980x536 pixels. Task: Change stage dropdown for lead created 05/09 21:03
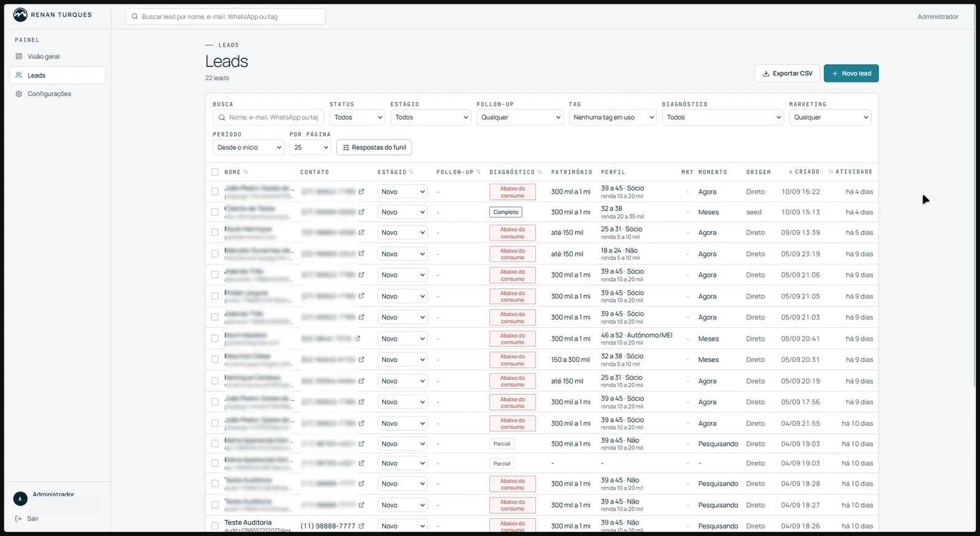coord(402,317)
